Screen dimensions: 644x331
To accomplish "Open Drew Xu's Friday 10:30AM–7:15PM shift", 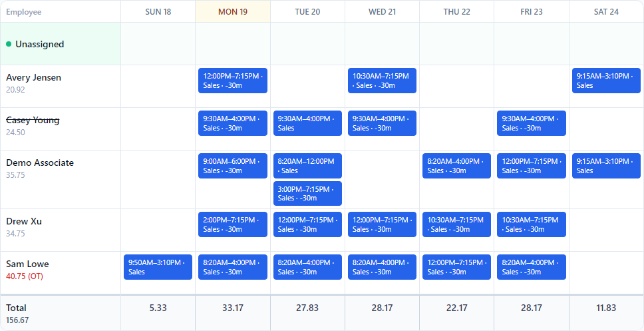I will (x=532, y=224).
